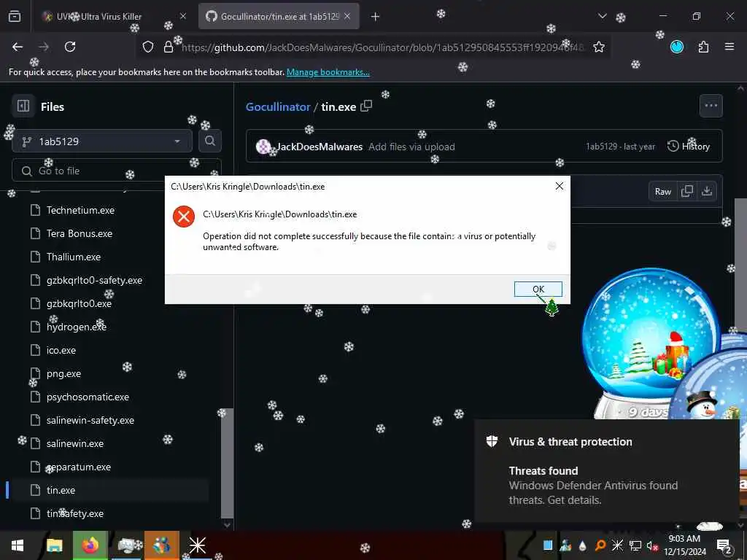Image resolution: width=747 pixels, height=560 pixels.
Task: Click the file tree scrollbar thumb
Action: [x=228, y=462]
